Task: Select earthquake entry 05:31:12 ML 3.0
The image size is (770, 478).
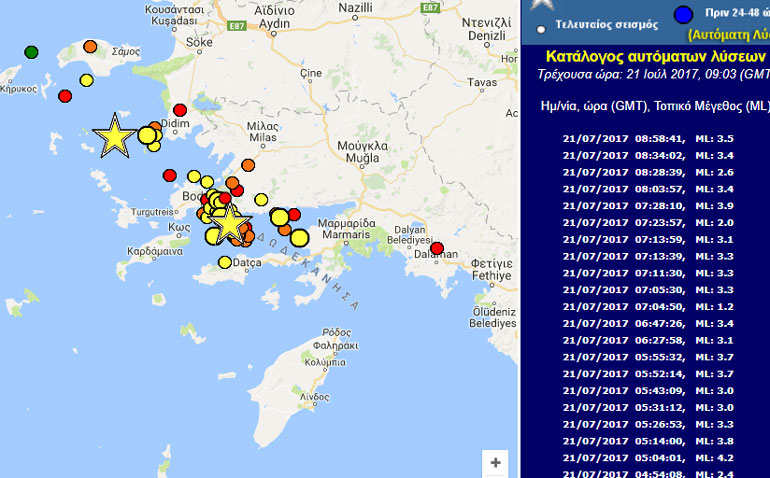Action: [x=648, y=407]
